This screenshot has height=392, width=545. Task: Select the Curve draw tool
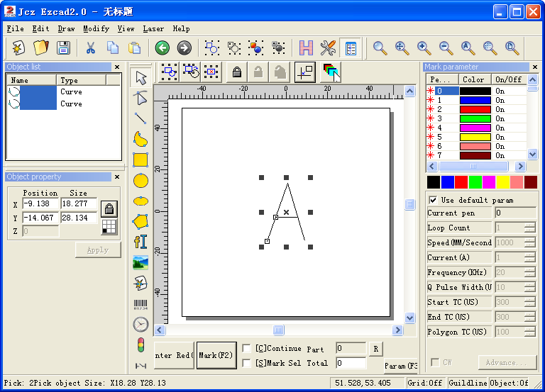click(x=141, y=139)
